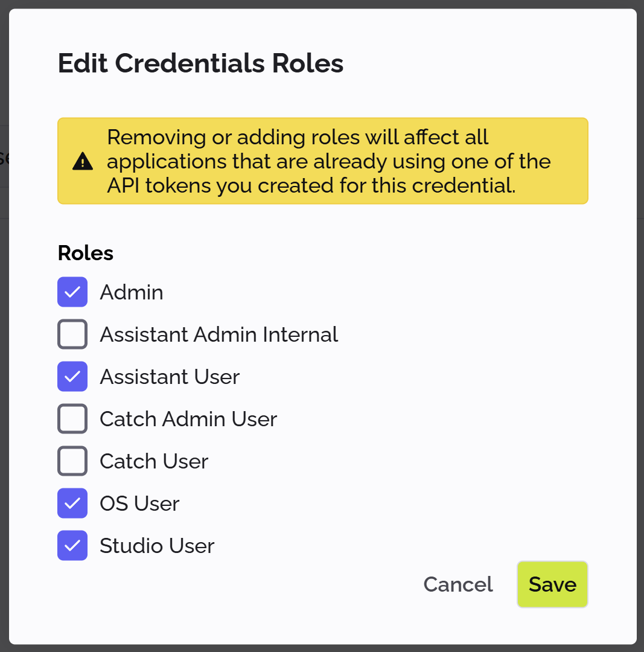
Task: Enable the Catch Admin User role
Action: coord(72,418)
